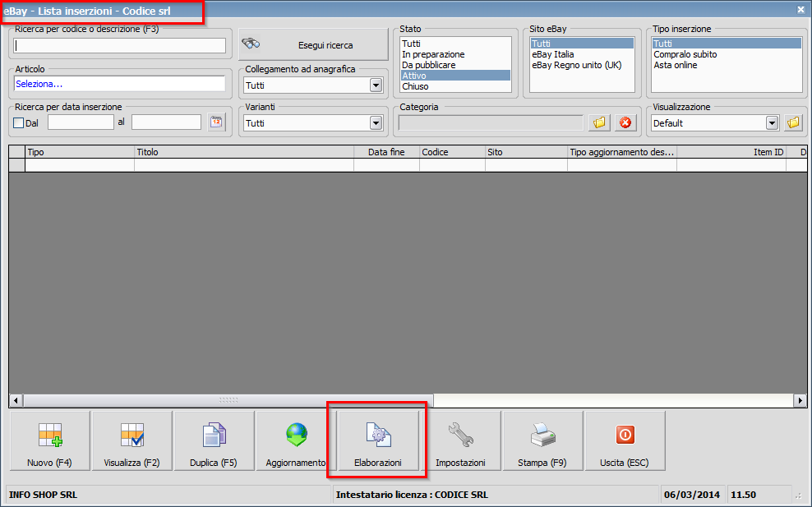Sort by Sito column header
Screen dimensions: 812x507
point(527,152)
